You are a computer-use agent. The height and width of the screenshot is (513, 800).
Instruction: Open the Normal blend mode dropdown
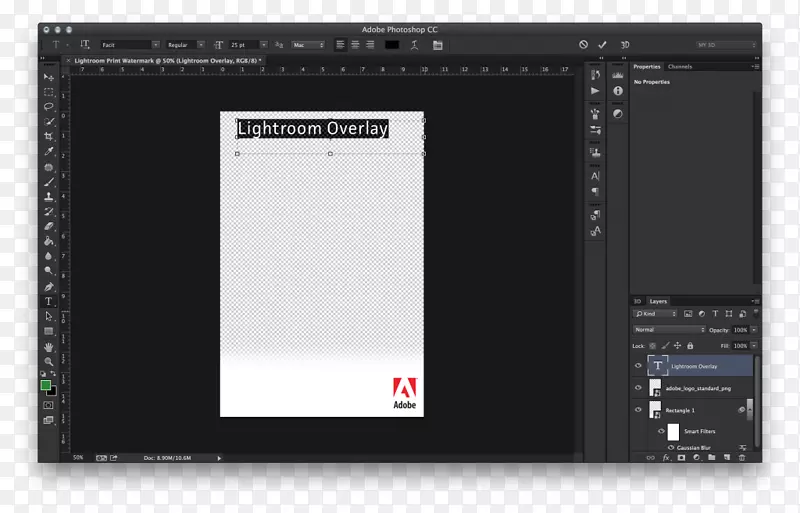669,330
